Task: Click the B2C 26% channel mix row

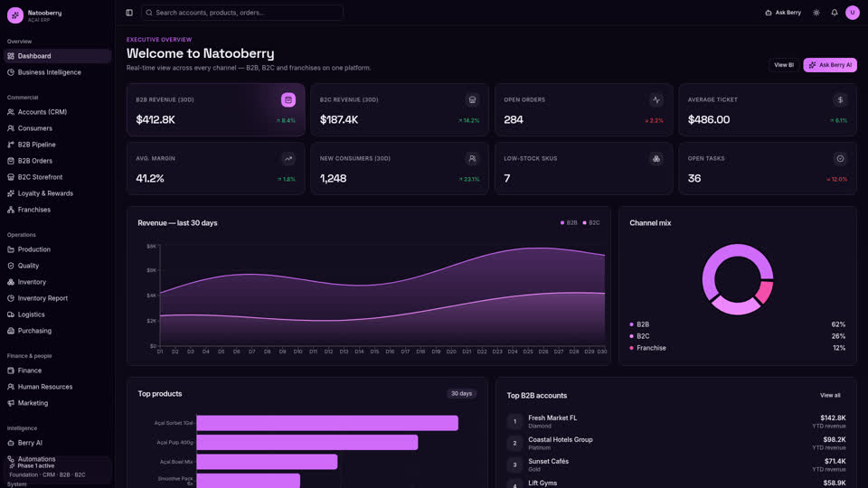Action: (x=738, y=336)
